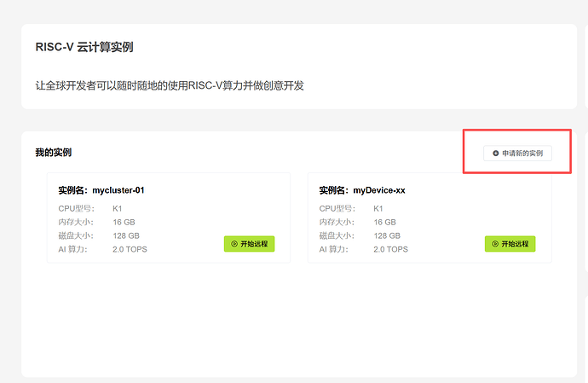Viewport: 588px width, 383px height.
Task: Click the K1 CPU value for myDevice-xx
Action: [378, 208]
